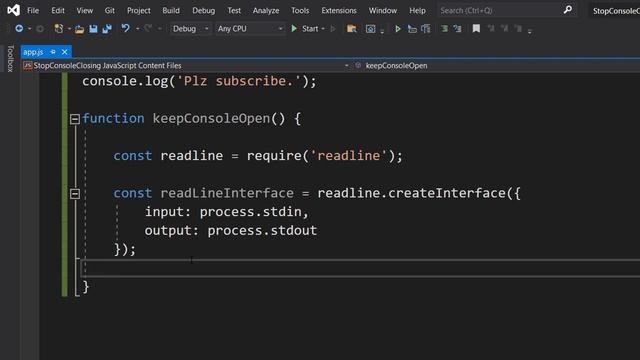Open the Test menu
The image size is (640, 360).
click(234, 11)
